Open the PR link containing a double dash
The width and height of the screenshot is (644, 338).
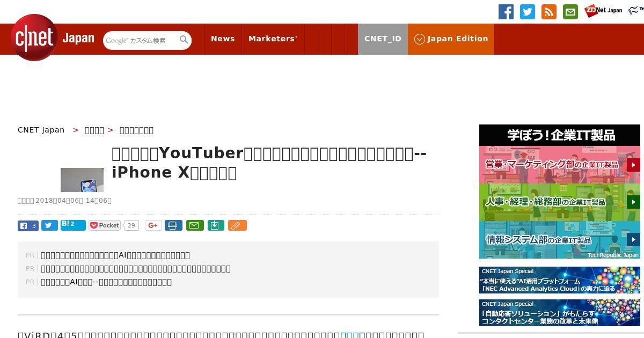click(106, 282)
